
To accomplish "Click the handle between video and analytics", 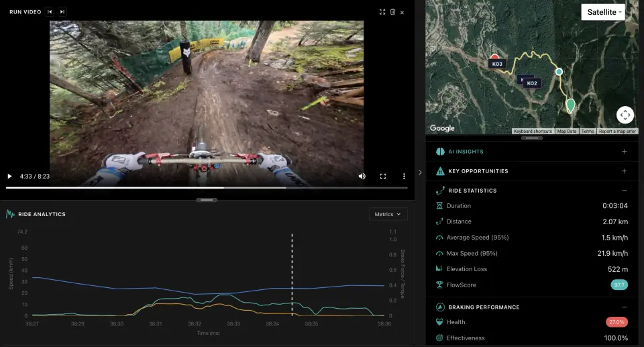I will tap(207, 200).
